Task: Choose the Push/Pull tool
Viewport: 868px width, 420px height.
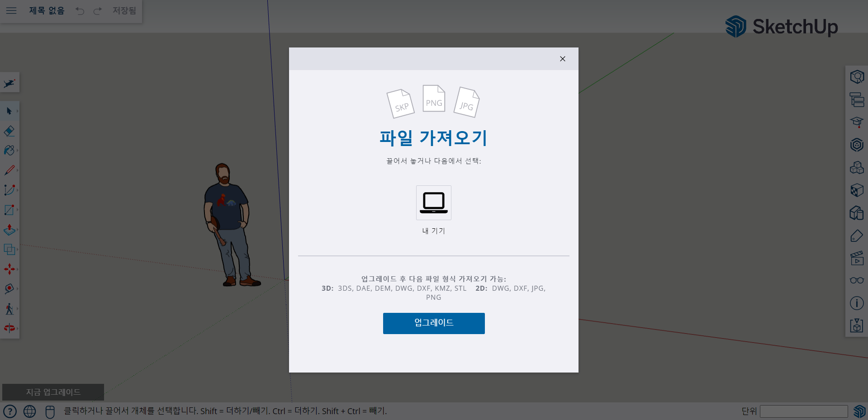Action: click(x=9, y=230)
